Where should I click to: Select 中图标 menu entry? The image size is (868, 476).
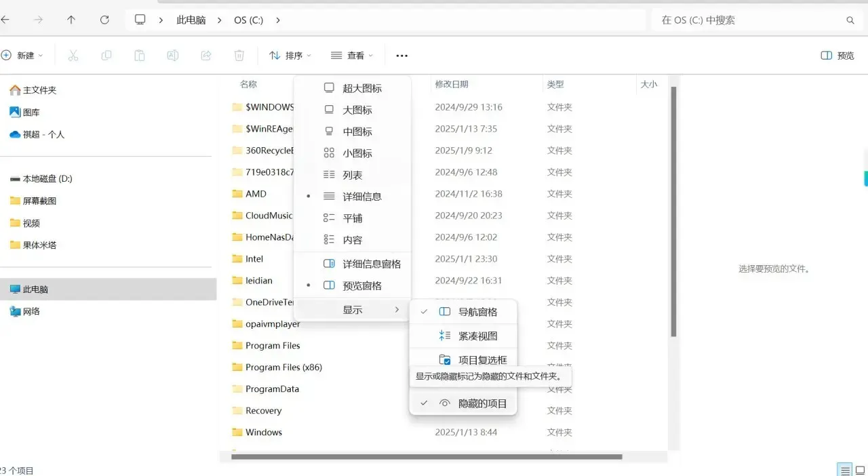pyautogui.click(x=353, y=132)
